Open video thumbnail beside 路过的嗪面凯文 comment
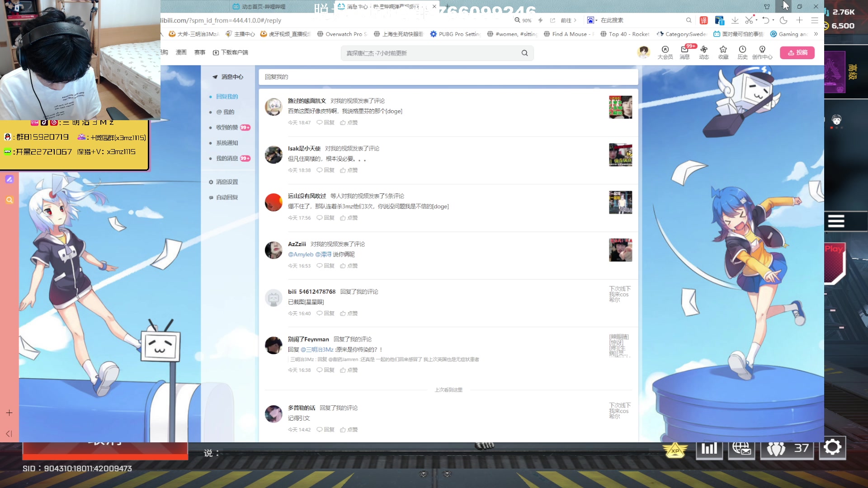868x488 pixels. pos(620,107)
